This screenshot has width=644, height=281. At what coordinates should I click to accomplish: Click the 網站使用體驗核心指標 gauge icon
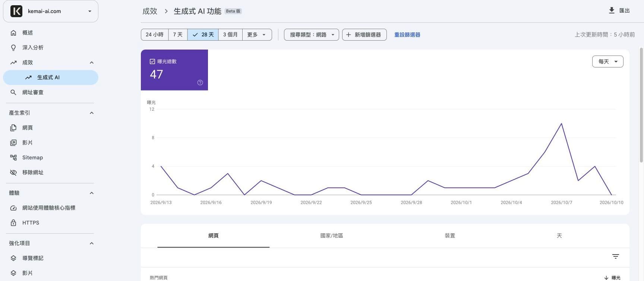tap(13, 208)
